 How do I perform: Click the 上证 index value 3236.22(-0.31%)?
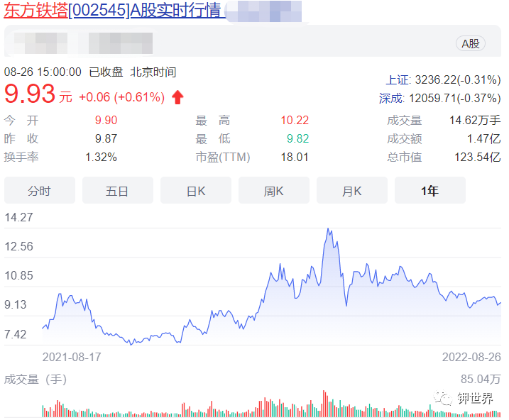point(458,79)
